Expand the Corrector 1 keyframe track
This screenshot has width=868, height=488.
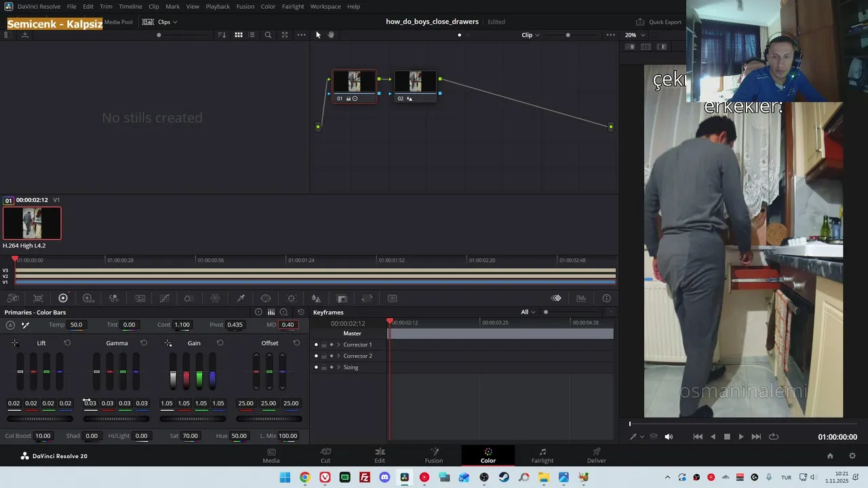coord(338,345)
